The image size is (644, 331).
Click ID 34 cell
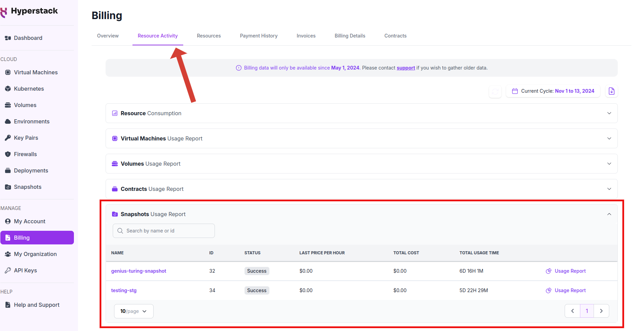point(212,290)
